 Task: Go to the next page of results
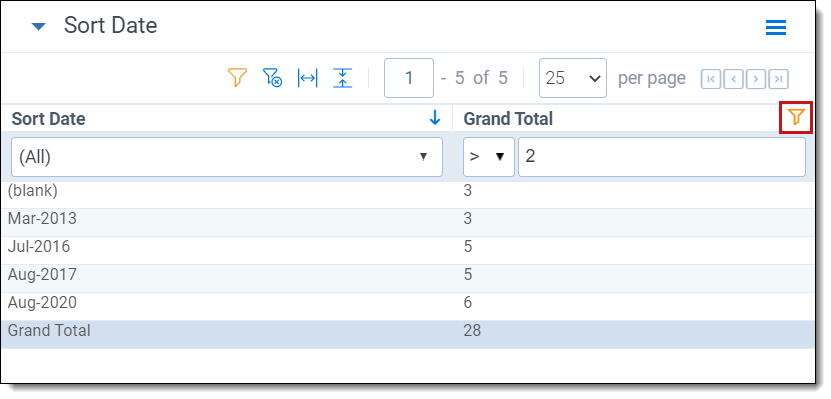[x=756, y=79]
